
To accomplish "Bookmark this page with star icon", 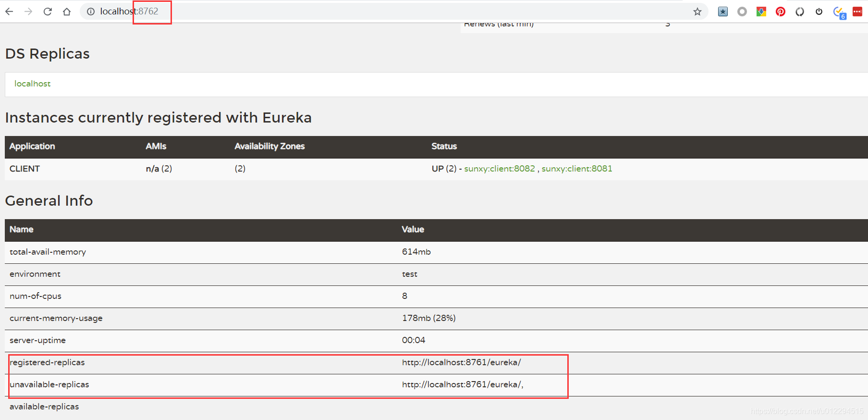I will pyautogui.click(x=697, y=12).
